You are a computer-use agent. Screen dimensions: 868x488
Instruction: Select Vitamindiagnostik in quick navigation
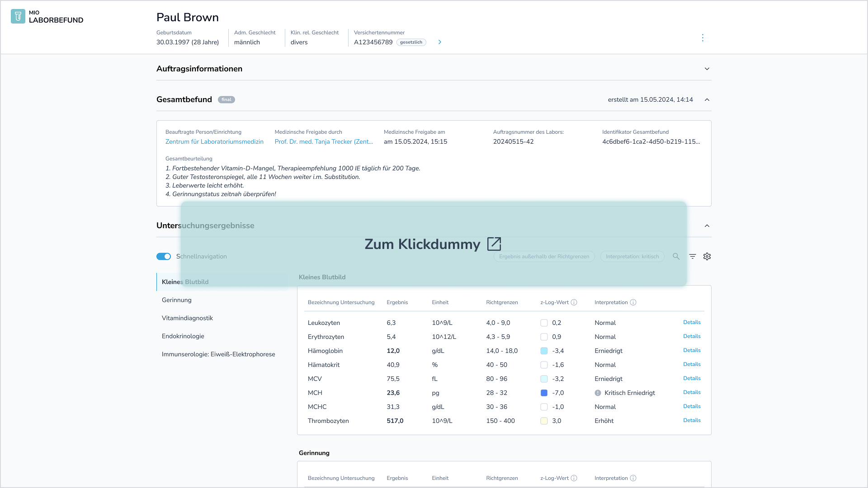tap(187, 318)
